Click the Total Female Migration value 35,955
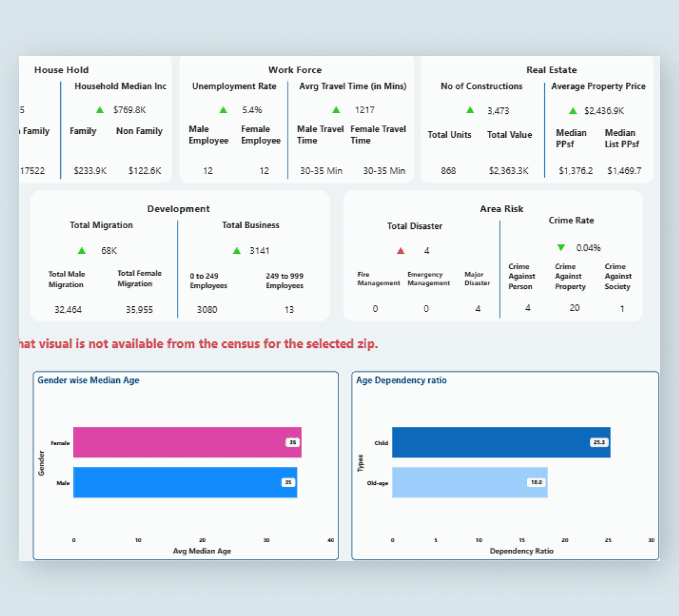The image size is (679, 616). point(139,310)
